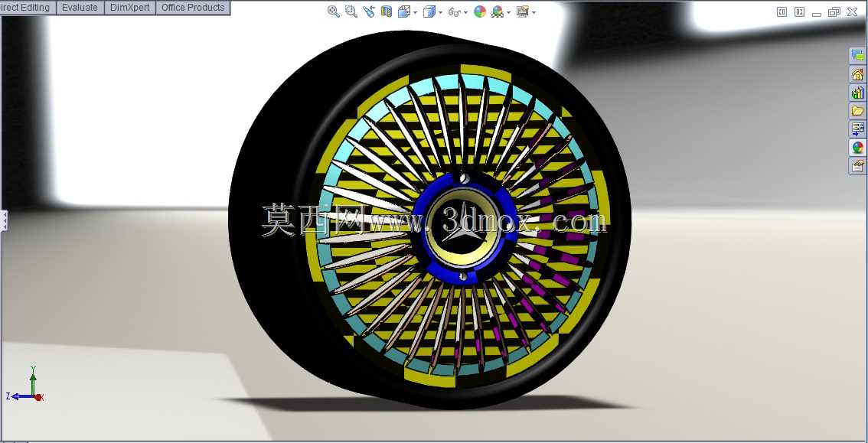This screenshot has width=868, height=443.
Task: Open the SolidWorks Forum task pane tab
Action: pos(857,56)
